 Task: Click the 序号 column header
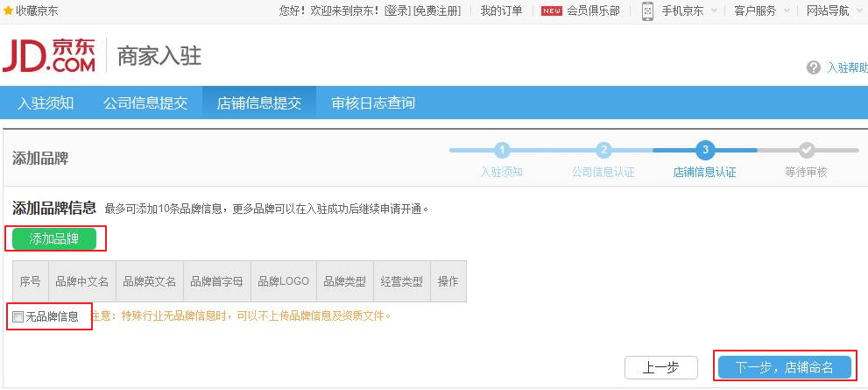click(31, 281)
